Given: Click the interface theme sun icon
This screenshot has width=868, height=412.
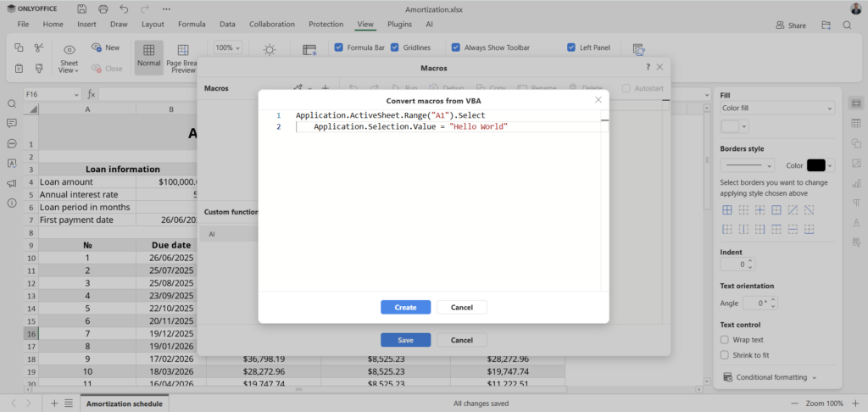Looking at the screenshot, I should 270,50.
